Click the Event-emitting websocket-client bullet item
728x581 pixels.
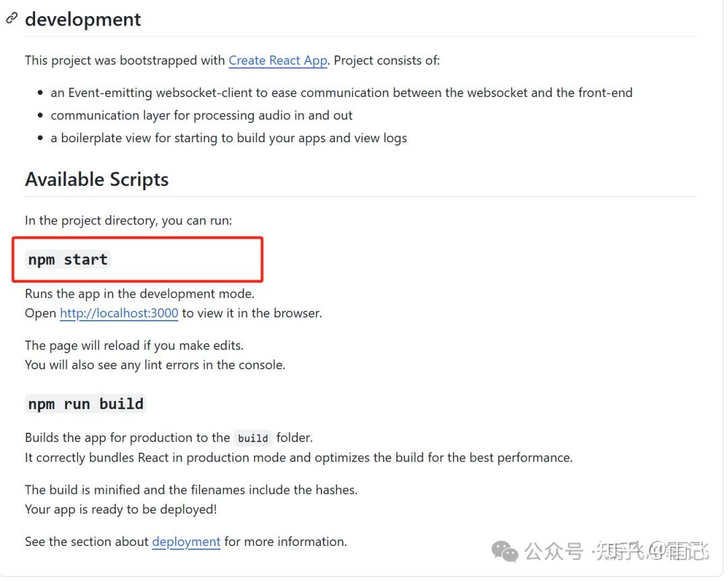coord(341,92)
